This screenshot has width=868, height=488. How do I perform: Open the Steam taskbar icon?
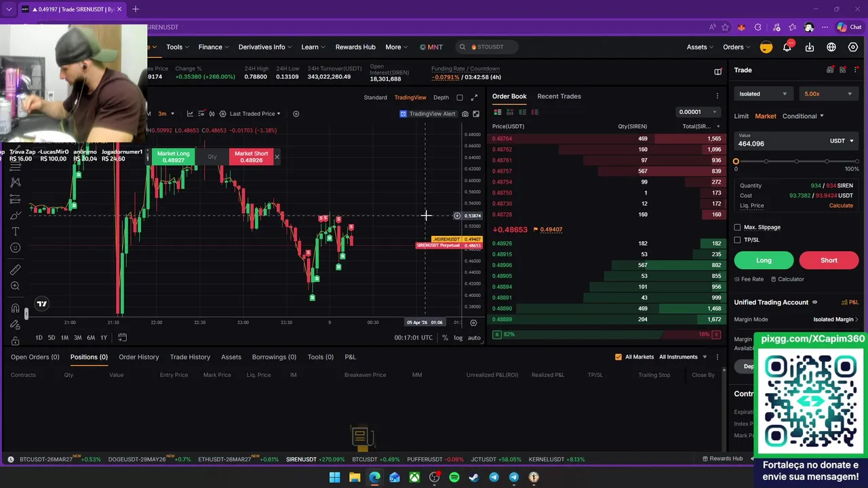point(474,477)
